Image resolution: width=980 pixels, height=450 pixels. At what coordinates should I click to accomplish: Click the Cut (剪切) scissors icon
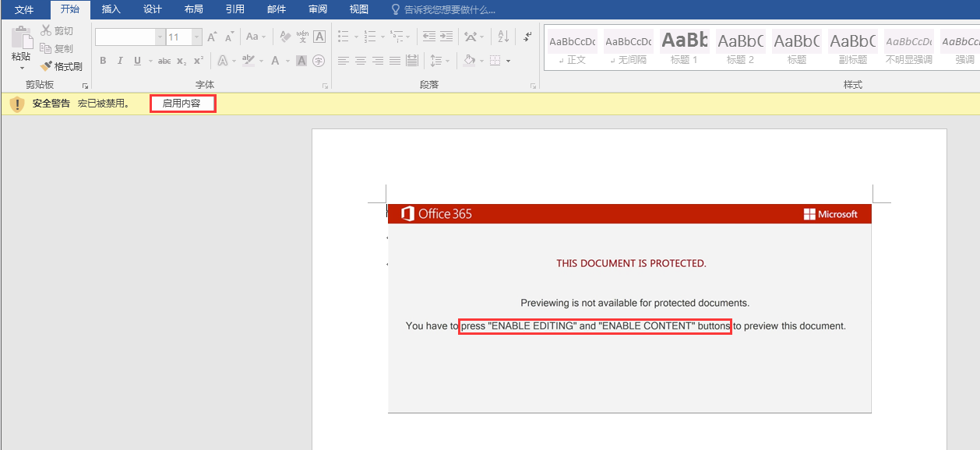[47, 31]
